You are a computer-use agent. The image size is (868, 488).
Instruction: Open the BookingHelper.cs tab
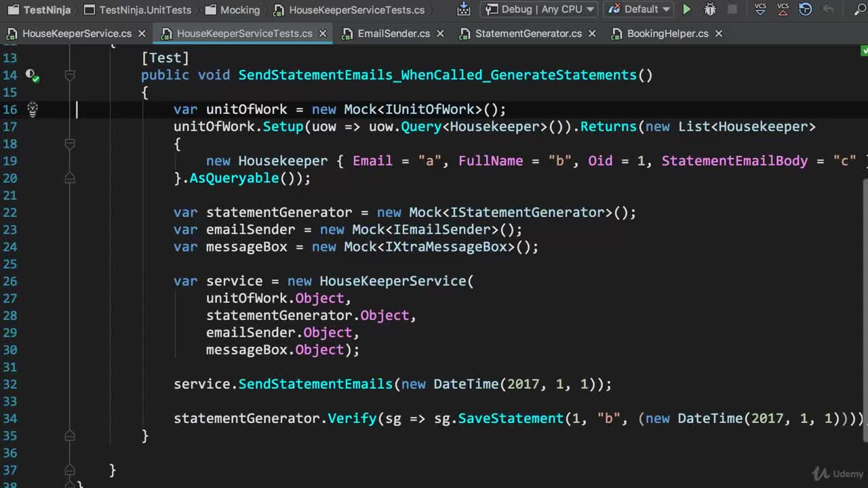click(x=668, y=33)
